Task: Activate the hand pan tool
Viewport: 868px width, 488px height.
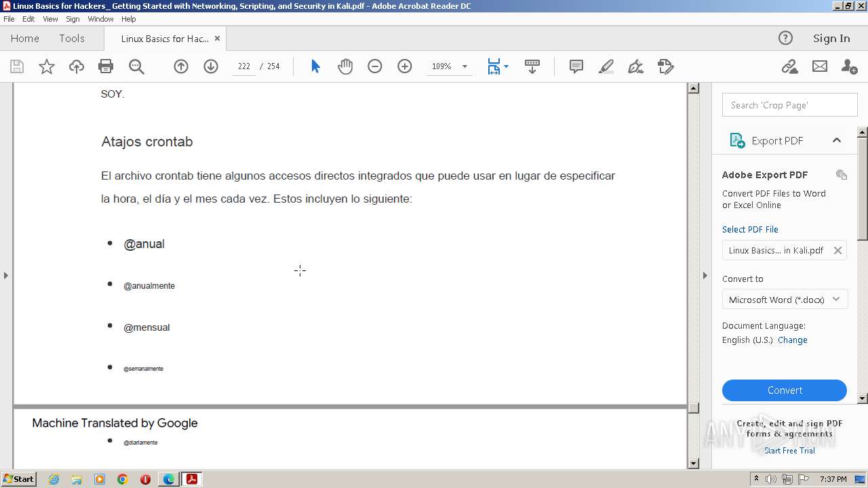Action: [x=345, y=66]
